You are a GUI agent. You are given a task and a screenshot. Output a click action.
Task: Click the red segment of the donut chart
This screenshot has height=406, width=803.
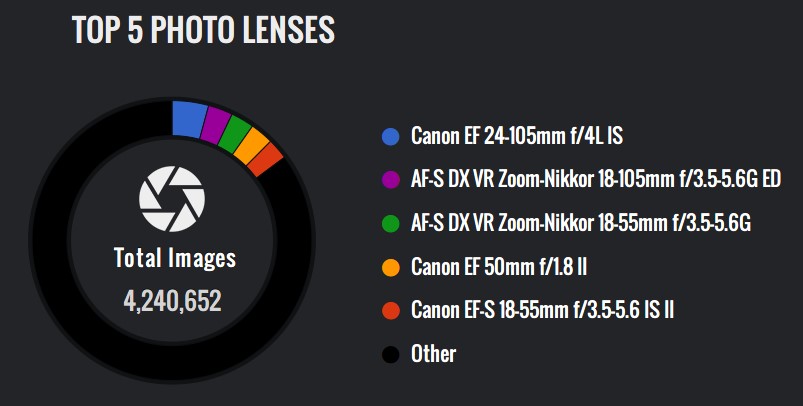(x=266, y=160)
